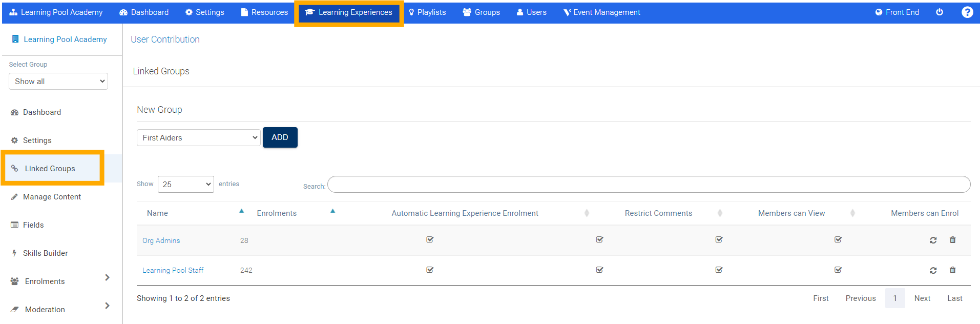
Task: Delete the Org Admins linked group
Action: 952,240
